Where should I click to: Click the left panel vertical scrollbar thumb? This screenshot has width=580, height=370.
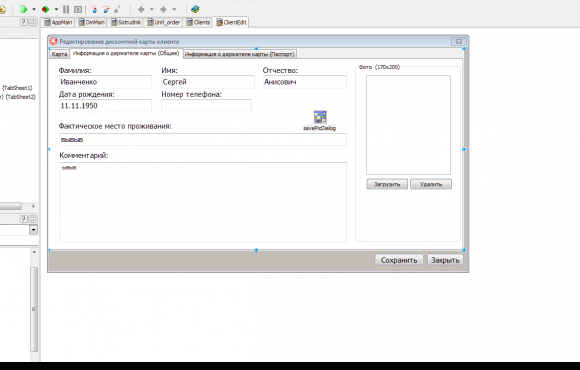[x=34, y=309]
